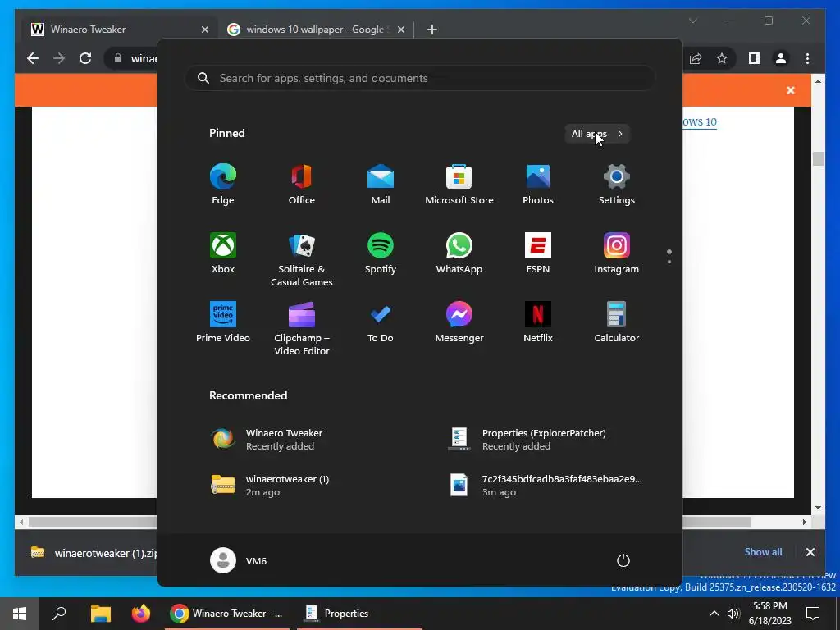Open Chrome tab search dropdown
Viewport: 840px width, 630px height.
[693, 21]
